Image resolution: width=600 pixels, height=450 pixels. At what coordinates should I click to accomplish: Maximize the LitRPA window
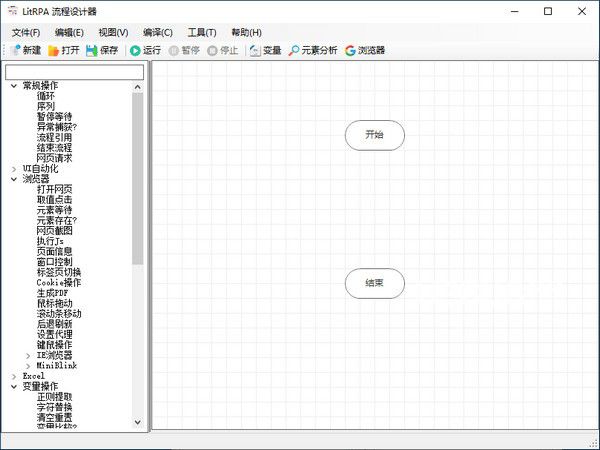click(x=548, y=11)
